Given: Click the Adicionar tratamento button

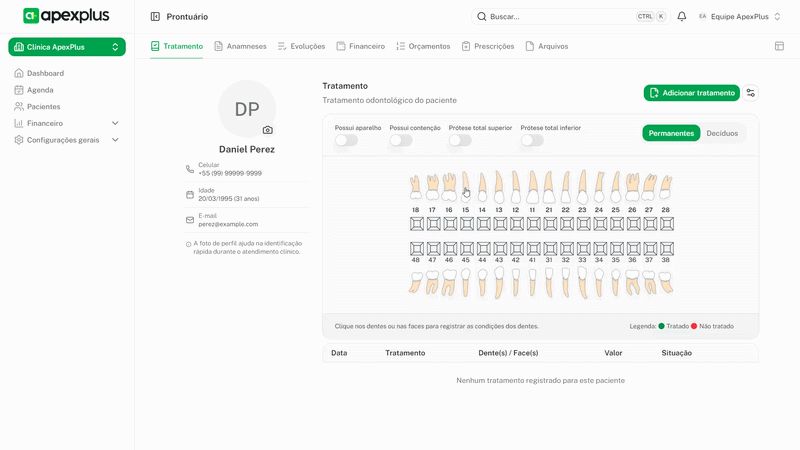Looking at the screenshot, I should (691, 93).
